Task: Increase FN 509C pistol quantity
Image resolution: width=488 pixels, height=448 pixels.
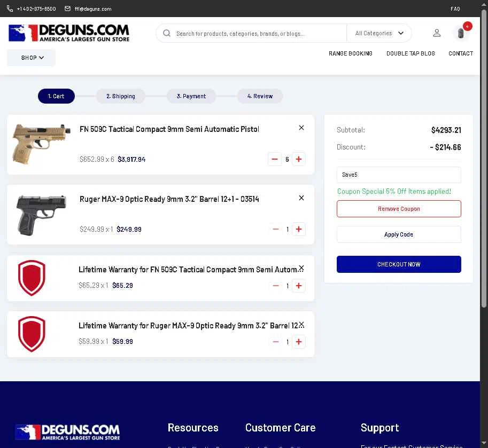Action: click(299, 159)
